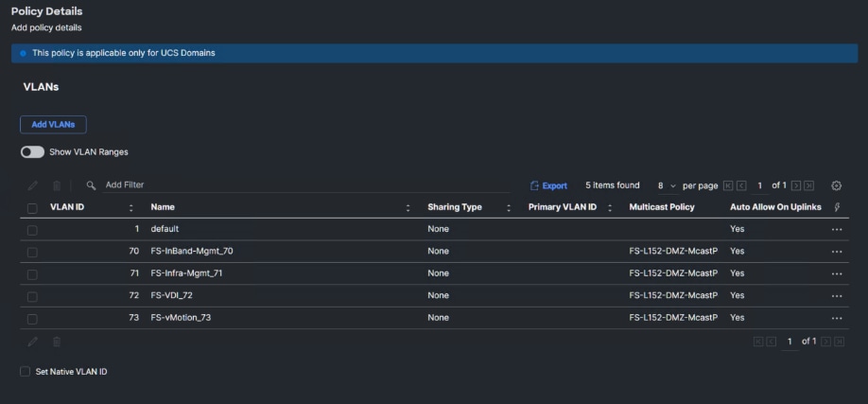Jump to last page using top pagination

point(808,185)
